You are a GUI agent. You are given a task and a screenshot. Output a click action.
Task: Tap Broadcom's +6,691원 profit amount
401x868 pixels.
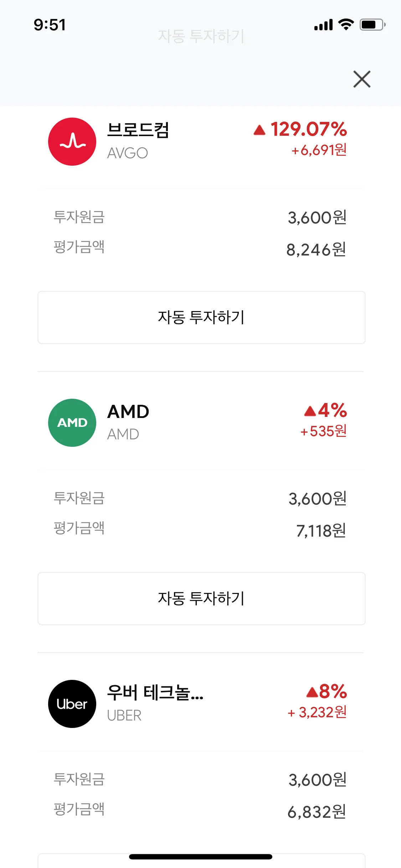tap(319, 150)
